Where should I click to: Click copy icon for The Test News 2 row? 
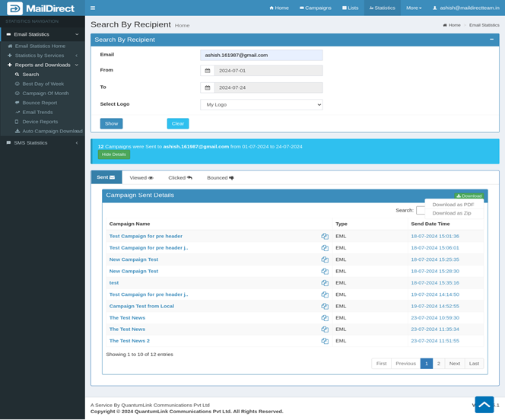(325, 341)
